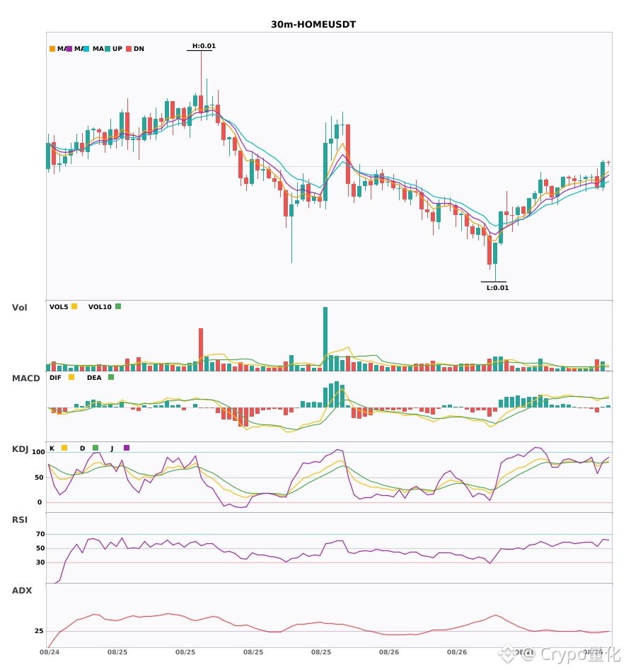626x672 pixels.
Task: Click the H:0.01 high price marker
Action: (x=204, y=46)
